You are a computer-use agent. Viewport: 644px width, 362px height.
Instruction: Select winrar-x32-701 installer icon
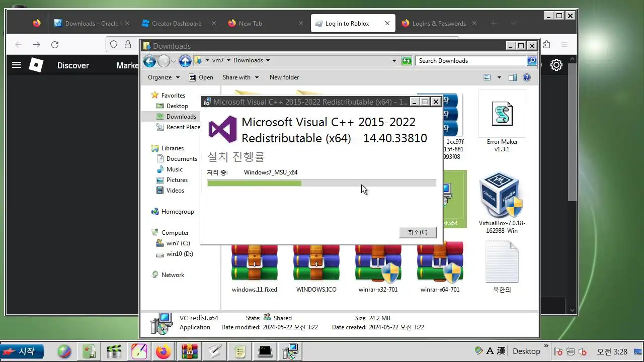(378, 262)
